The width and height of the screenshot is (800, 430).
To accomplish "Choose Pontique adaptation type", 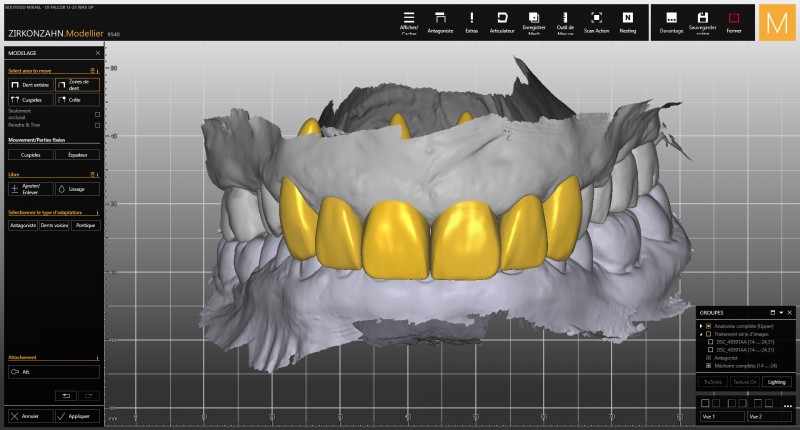I will coord(86,225).
